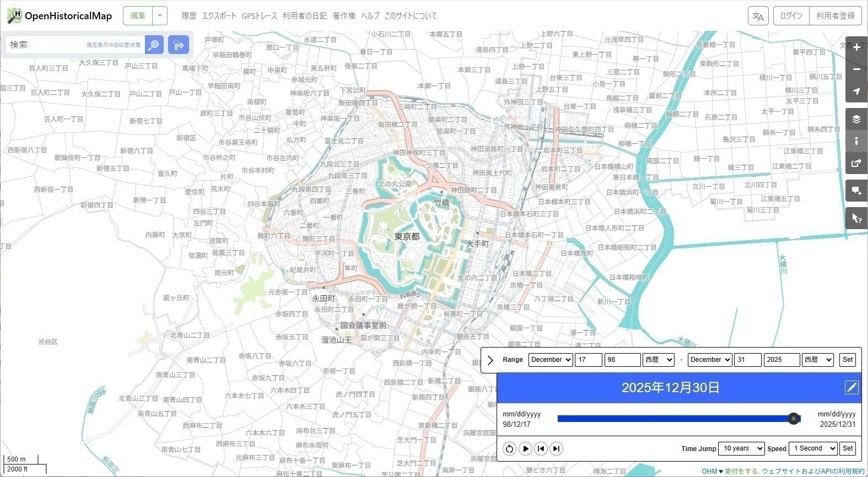The height and width of the screenshot is (477, 868).
Task: Add a note to the map
Action: click(x=856, y=191)
